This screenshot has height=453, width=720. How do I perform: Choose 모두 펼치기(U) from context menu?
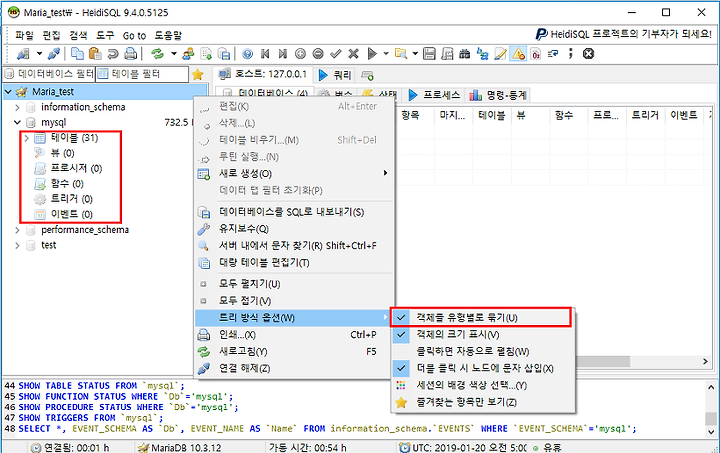[x=294, y=284]
